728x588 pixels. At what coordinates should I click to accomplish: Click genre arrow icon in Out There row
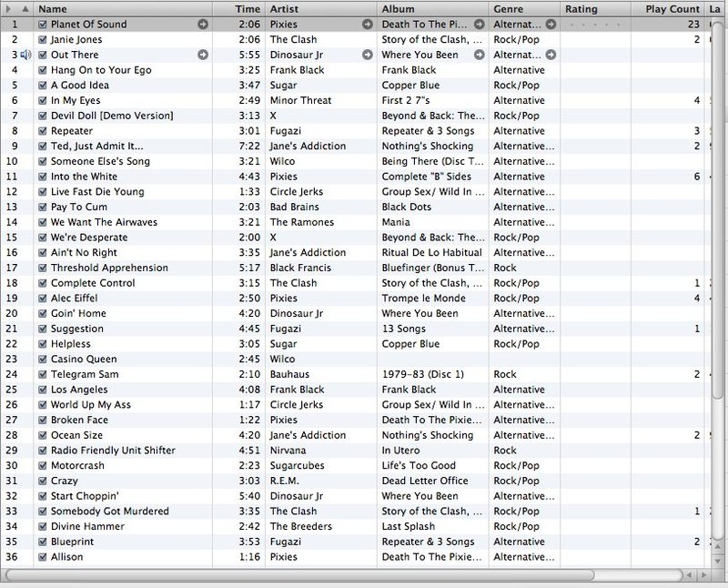click(x=551, y=55)
